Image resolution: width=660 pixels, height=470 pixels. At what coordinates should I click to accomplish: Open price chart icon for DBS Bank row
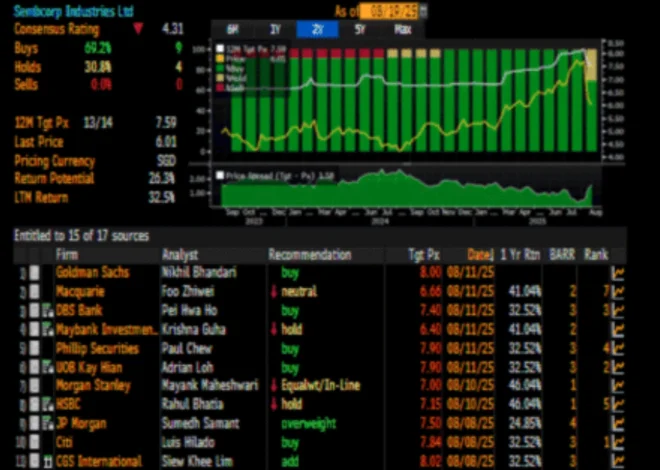click(617, 311)
